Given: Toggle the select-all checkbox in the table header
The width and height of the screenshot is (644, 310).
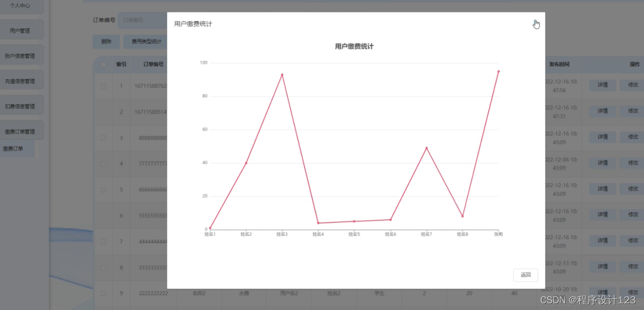Looking at the screenshot, I should (x=104, y=65).
